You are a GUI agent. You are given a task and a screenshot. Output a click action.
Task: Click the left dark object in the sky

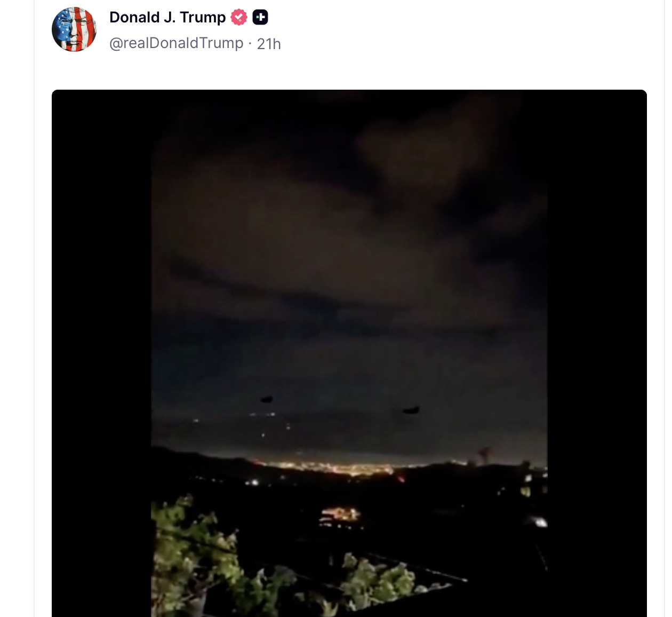click(266, 399)
